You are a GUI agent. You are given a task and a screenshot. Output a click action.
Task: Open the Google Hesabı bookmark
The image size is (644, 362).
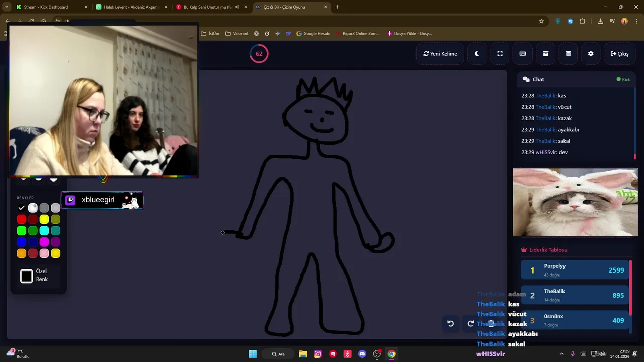coord(313,34)
